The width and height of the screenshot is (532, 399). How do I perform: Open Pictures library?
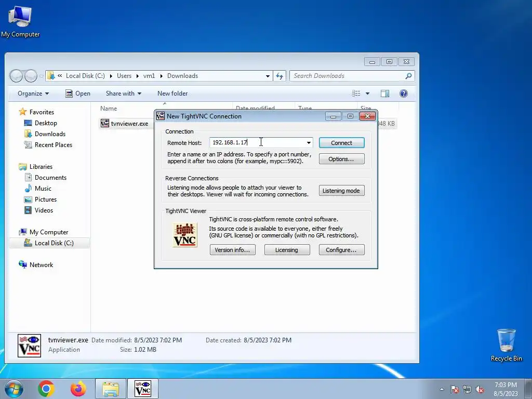(46, 199)
